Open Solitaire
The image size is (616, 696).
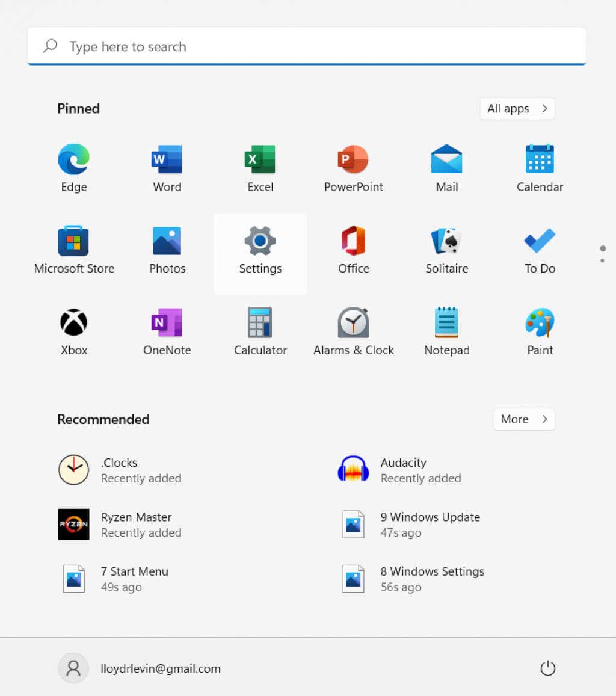446,250
